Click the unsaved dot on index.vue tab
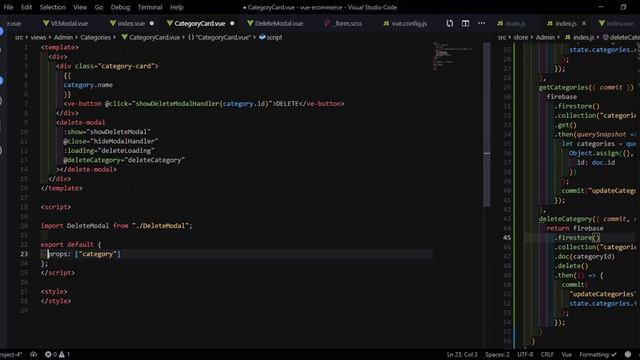 pyautogui.click(x=152, y=24)
